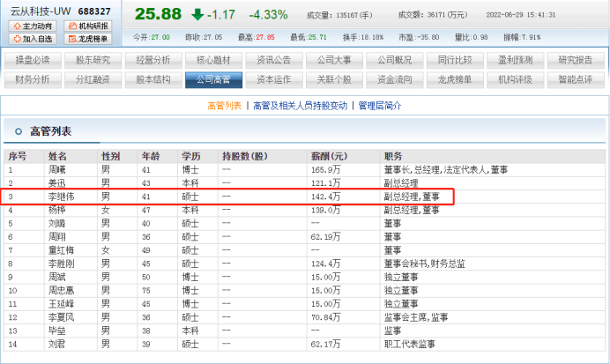Select the name 周斌 in row 9

(56, 278)
